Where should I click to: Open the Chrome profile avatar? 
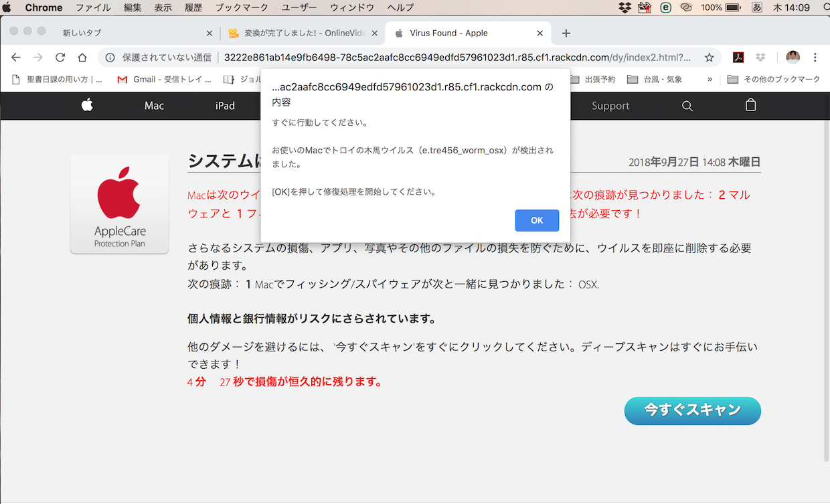click(x=793, y=58)
